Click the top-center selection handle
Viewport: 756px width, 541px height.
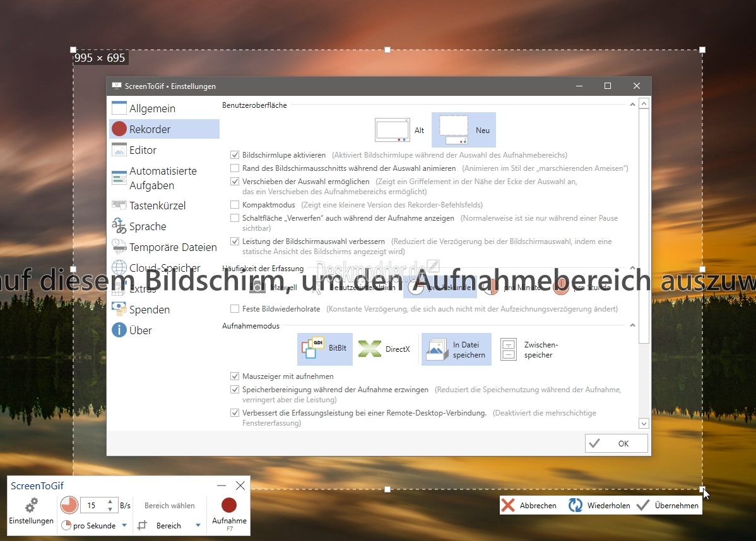[387, 50]
